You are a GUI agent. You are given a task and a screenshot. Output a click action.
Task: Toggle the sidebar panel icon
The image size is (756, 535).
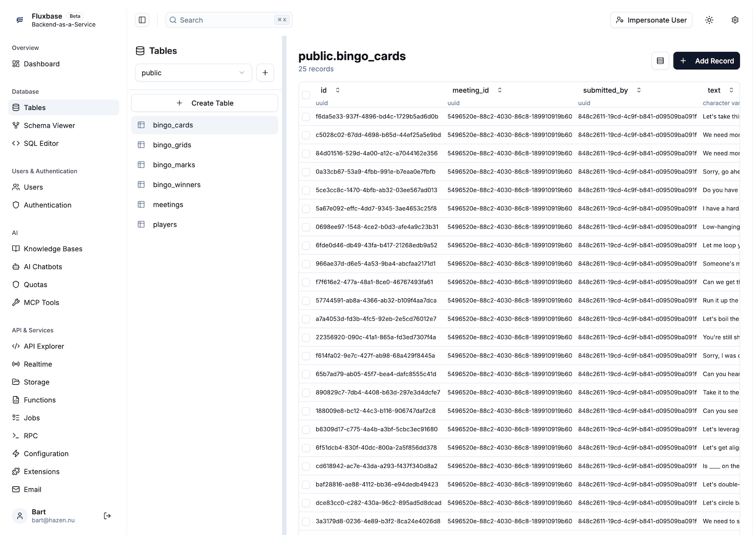coord(142,20)
